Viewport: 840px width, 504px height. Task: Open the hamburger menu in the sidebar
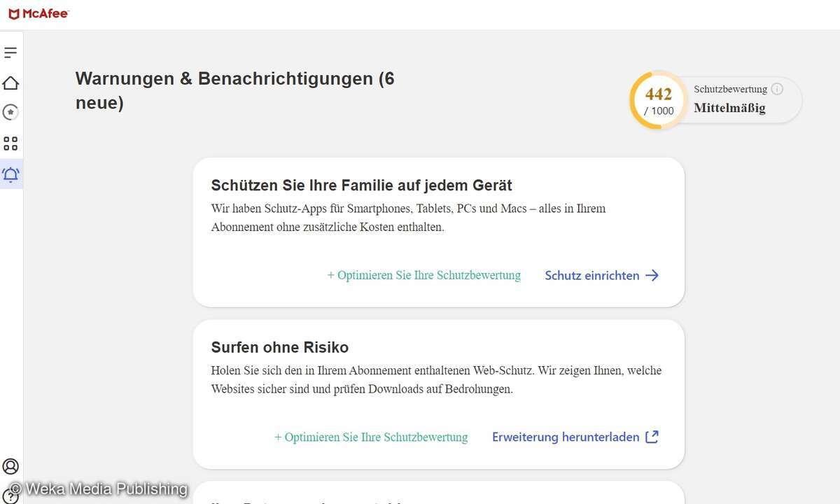point(10,52)
